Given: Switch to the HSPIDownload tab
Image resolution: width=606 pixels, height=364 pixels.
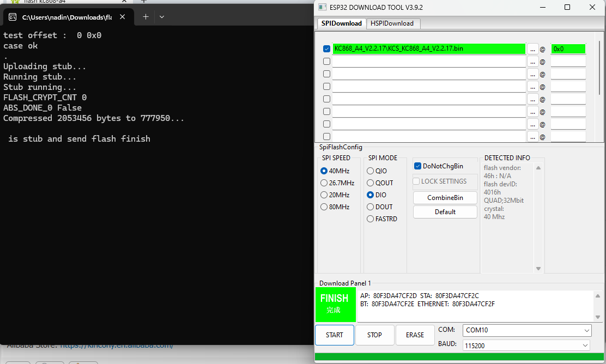Looking at the screenshot, I should pyautogui.click(x=392, y=23).
